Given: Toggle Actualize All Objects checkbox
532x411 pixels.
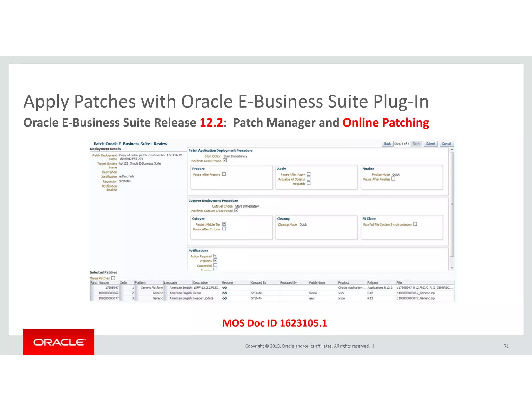Looking at the screenshot, I should pyautogui.click(x=309, y=178).
